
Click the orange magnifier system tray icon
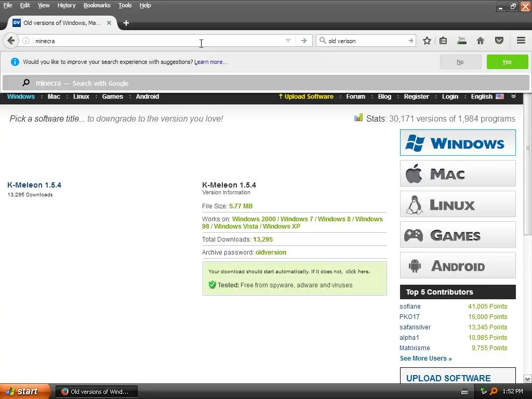(x=494, y=391)
